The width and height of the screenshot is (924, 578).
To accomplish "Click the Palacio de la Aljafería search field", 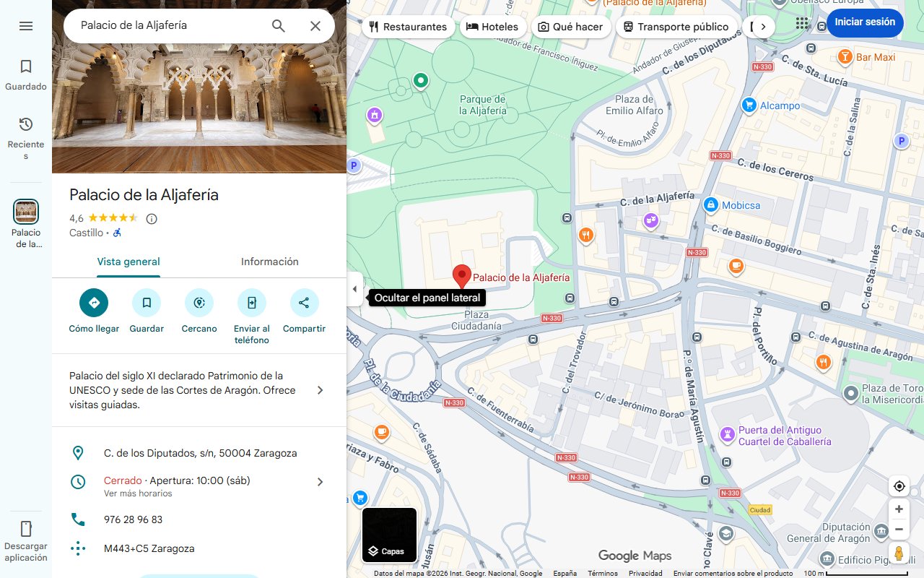I will [170, 25].
